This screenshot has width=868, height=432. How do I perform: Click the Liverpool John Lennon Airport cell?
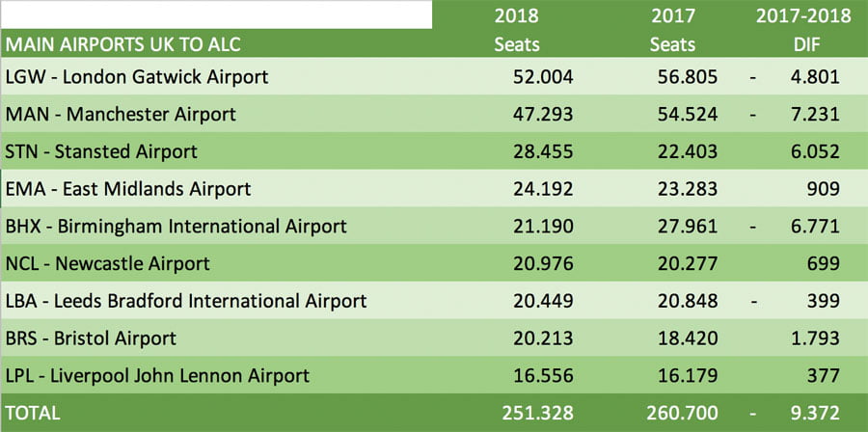tap(157, 376)
